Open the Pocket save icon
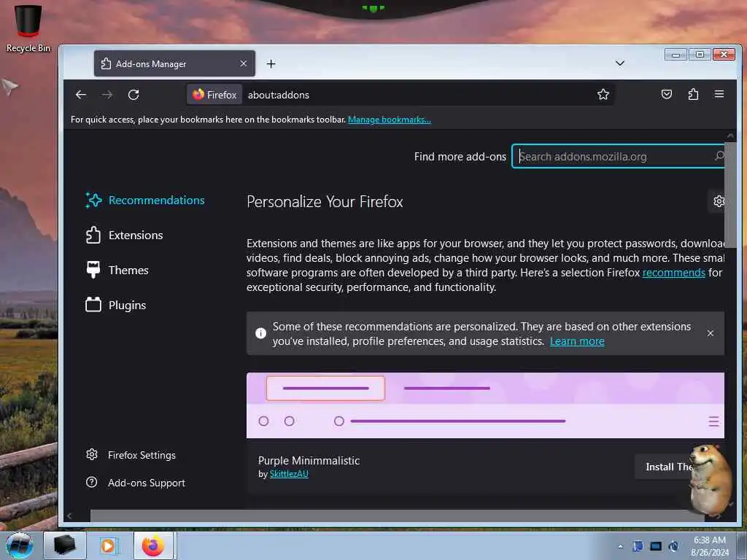747x560 pixels. [667, 94]
